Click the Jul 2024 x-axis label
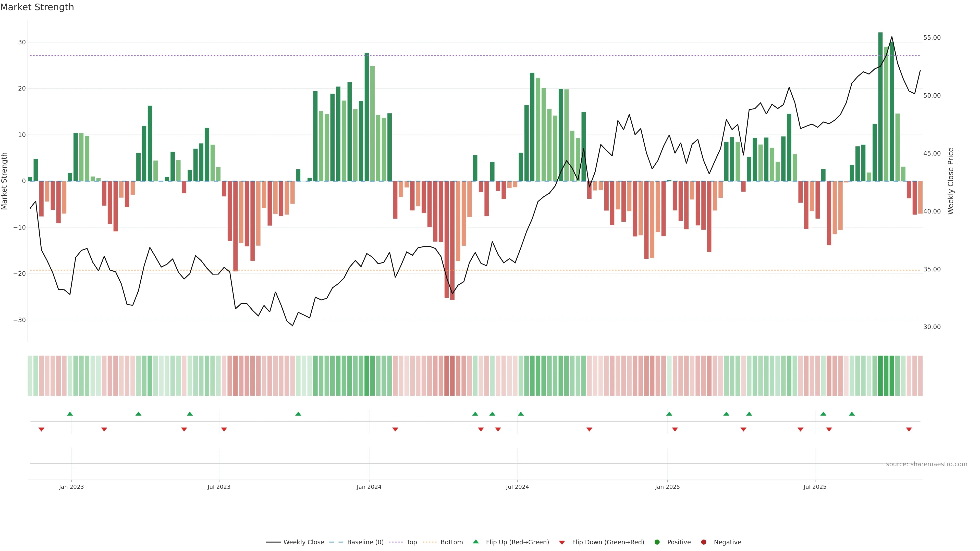This screenshot has height=551, width=980. coord(517,487)
